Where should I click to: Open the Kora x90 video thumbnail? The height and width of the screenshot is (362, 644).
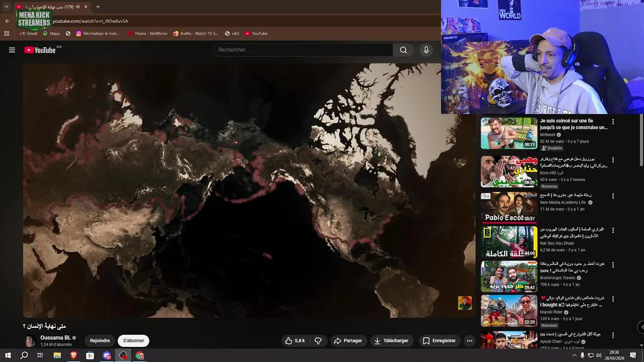click(x=509, y=171)
